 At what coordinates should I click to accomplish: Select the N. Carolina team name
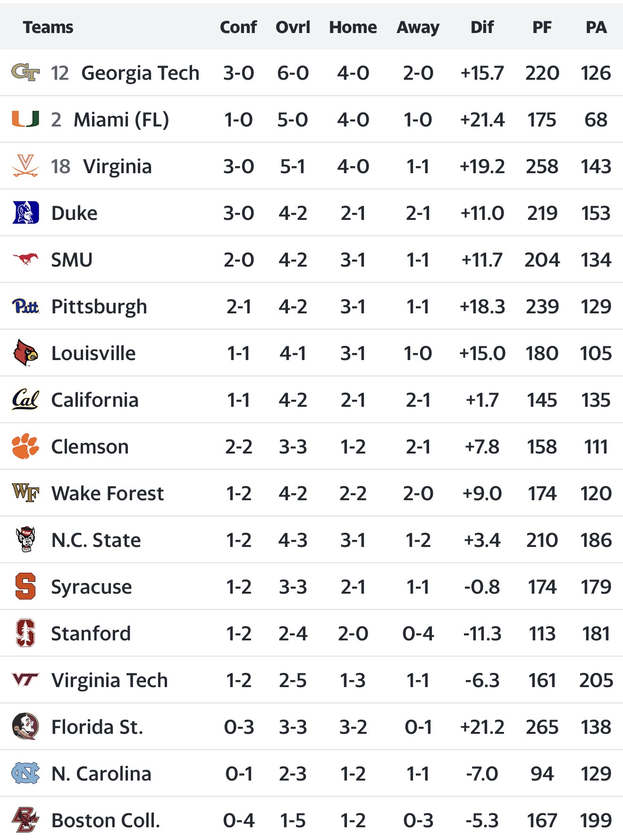(x=101, y=774)
